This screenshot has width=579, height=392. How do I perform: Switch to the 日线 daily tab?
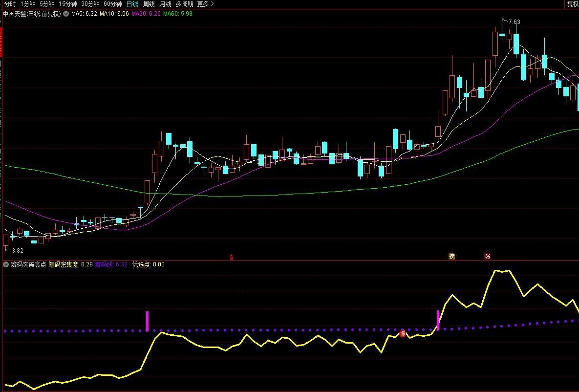pyautogui.click(x=132, y=4)
